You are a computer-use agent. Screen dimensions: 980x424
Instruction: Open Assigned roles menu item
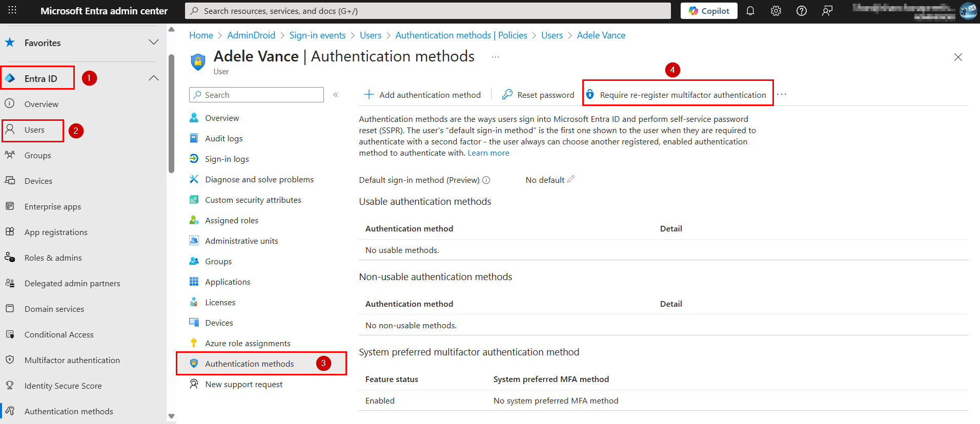pyautogui.click(x=232, y=221)
